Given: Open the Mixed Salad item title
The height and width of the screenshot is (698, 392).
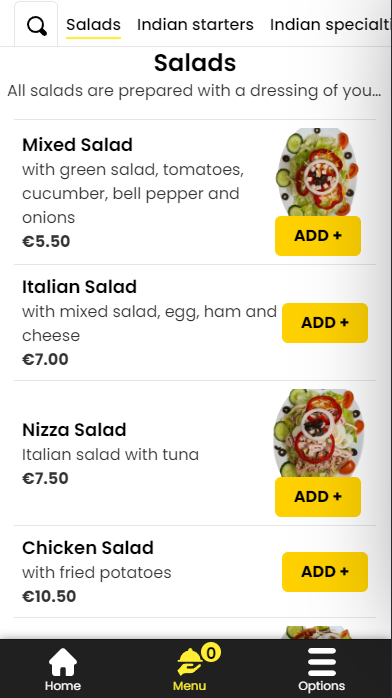Looking at the screenshot, I should click(77, 145).
